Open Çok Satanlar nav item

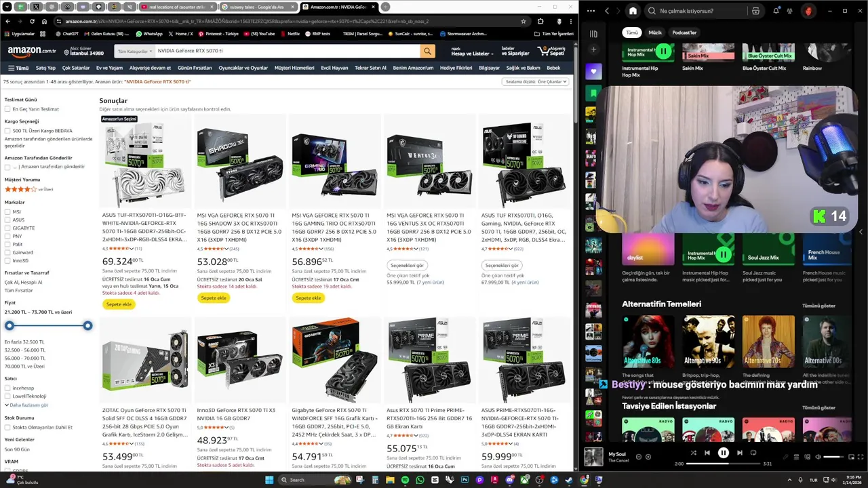(x=76, y=68)
